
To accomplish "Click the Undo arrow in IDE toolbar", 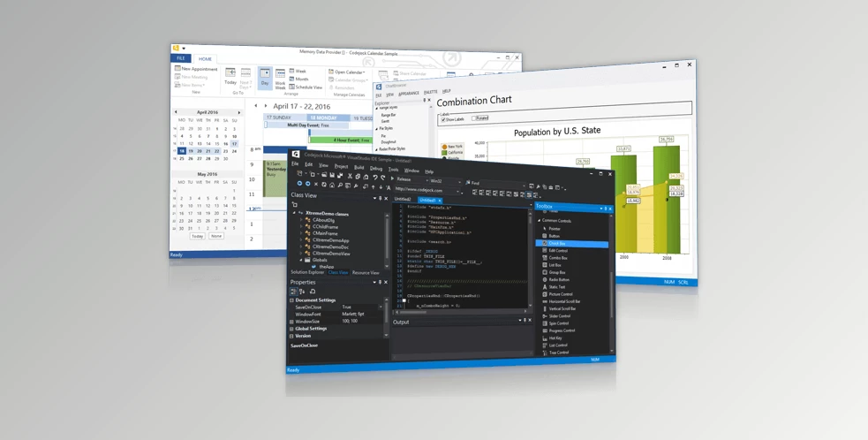I will point(375,178).
